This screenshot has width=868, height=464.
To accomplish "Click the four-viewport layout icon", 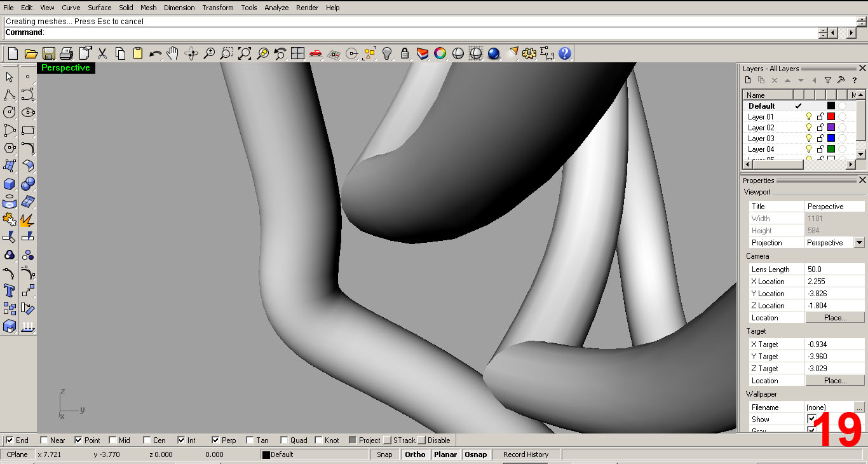I will click(x=298, y=53).
